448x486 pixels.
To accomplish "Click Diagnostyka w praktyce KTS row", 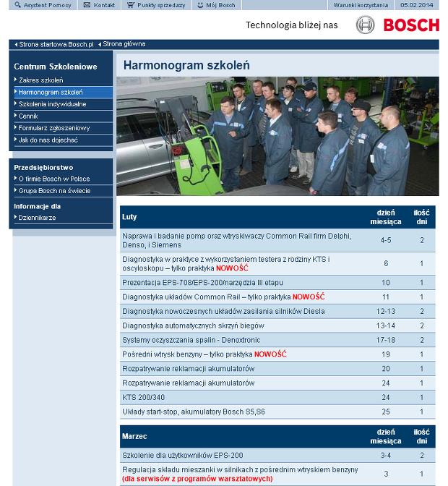I will (277, 263).
